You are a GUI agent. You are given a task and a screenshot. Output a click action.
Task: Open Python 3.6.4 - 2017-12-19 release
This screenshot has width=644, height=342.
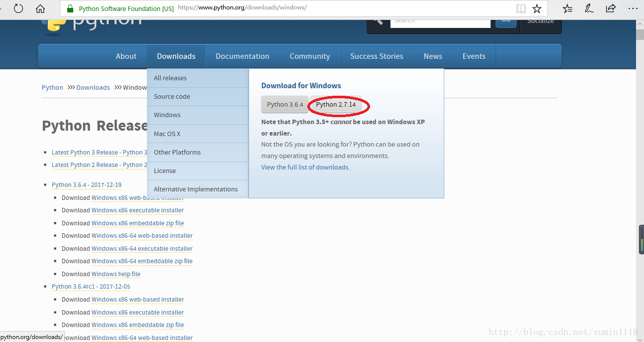pos(87,185)
